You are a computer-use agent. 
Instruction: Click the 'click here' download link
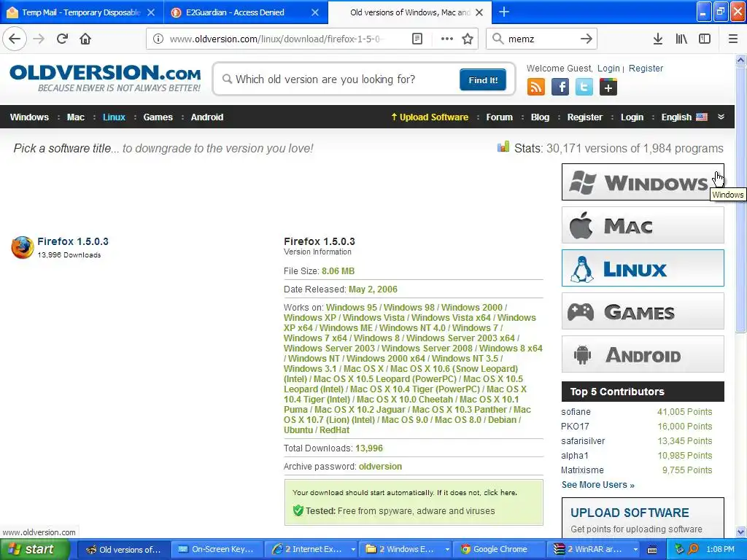point(500,493)
